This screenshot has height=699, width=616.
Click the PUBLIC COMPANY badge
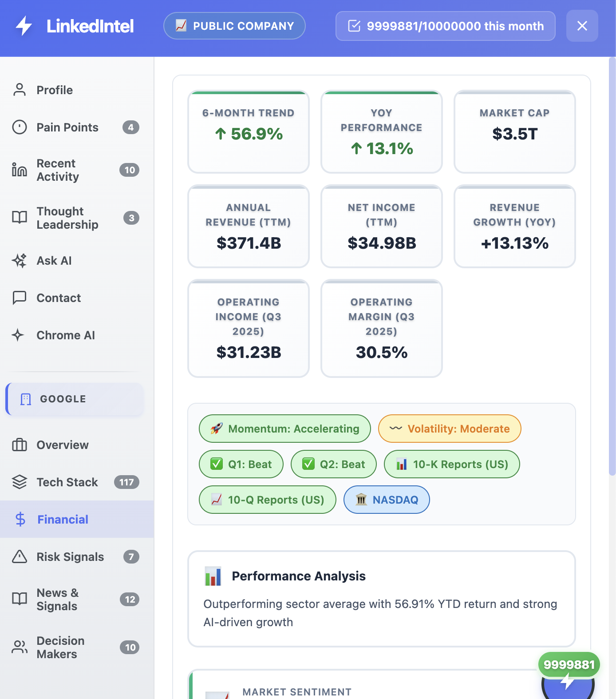coord(234,26)
